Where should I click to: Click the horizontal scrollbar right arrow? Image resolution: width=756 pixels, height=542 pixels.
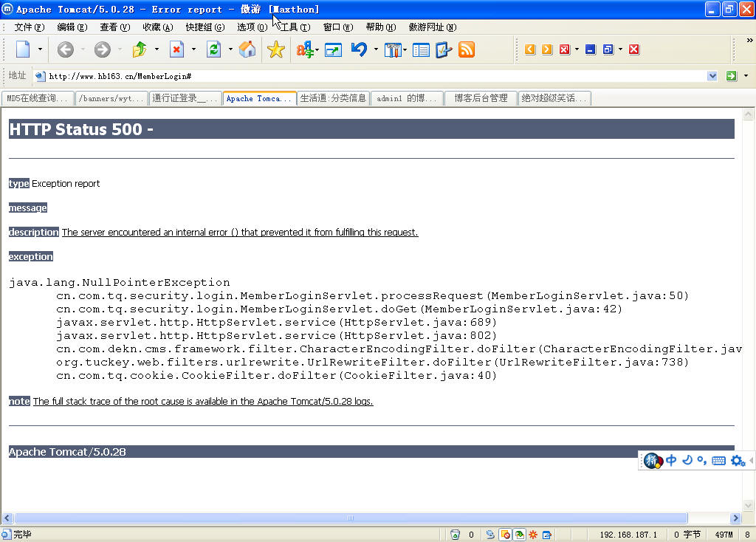[735, 518]
